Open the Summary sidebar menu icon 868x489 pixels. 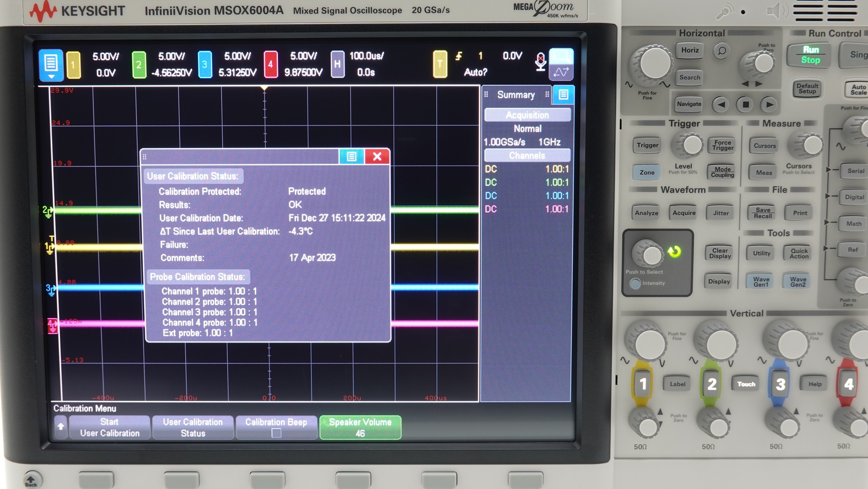[x=563, y=95]
